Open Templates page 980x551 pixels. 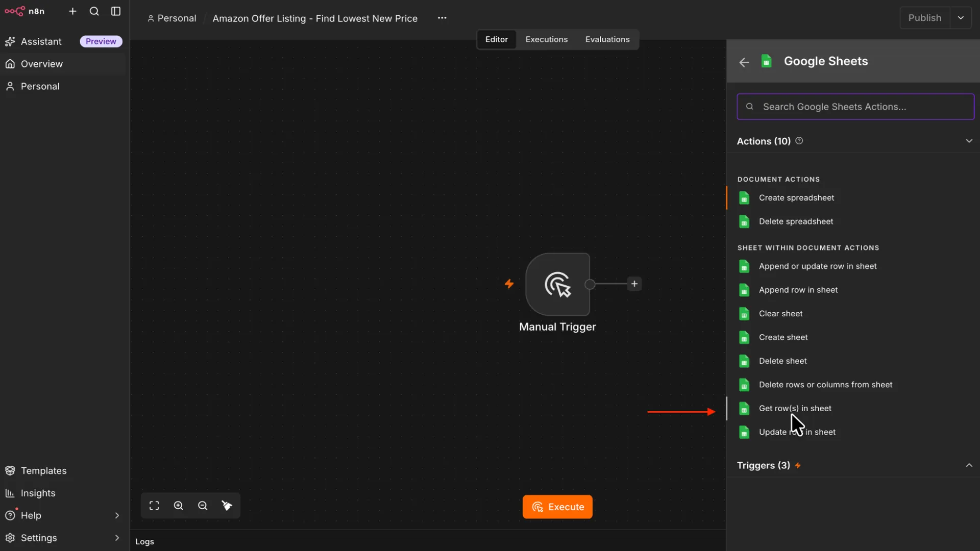63,470
